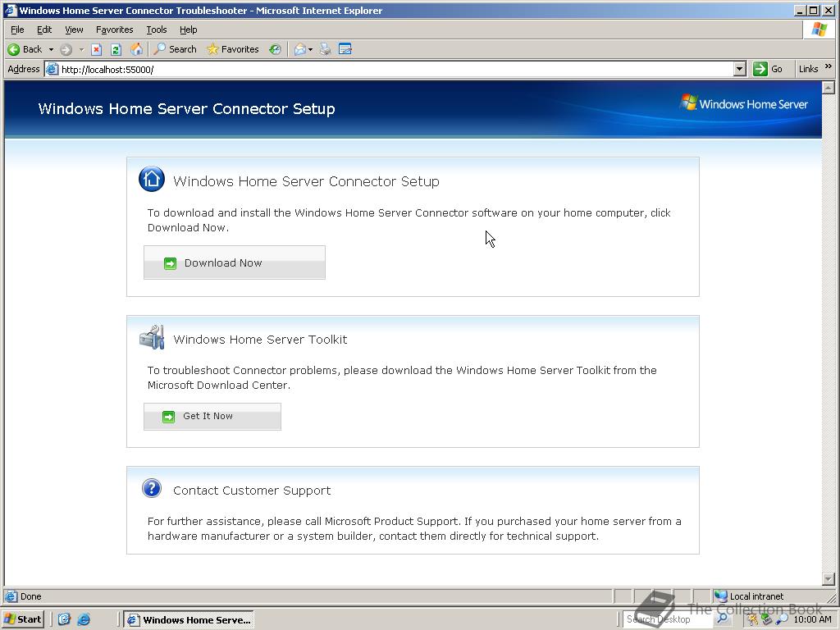Open the Forward history dropdown arrow
Image resolution: width=840 pixels, height=630 pixels.
point(81,49)
